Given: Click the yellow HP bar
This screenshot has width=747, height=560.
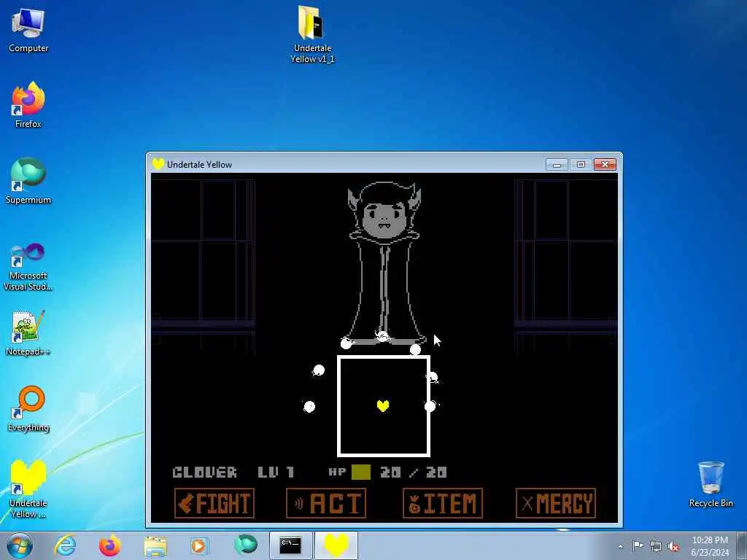Looking at the screenshot, I should [x=360, y=472].
